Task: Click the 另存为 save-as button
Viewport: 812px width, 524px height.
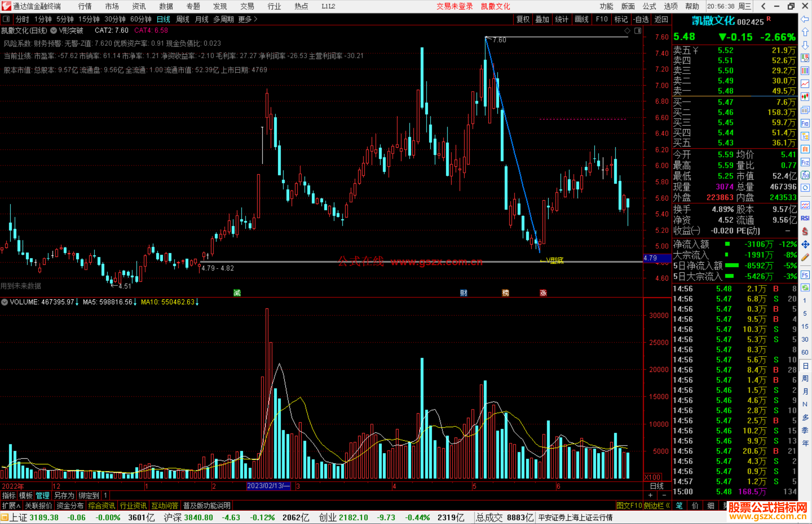Action: coord(64,495)
